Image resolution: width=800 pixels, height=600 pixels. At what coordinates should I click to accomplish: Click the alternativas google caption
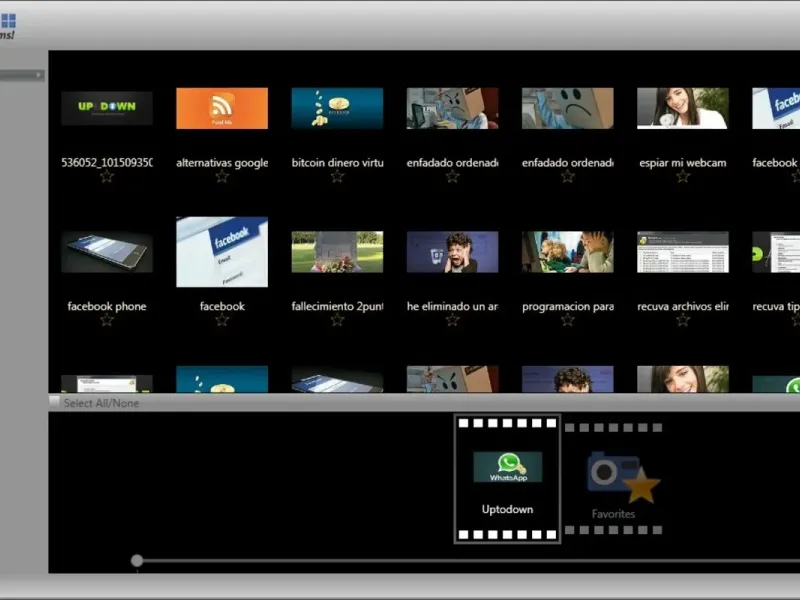222,163
